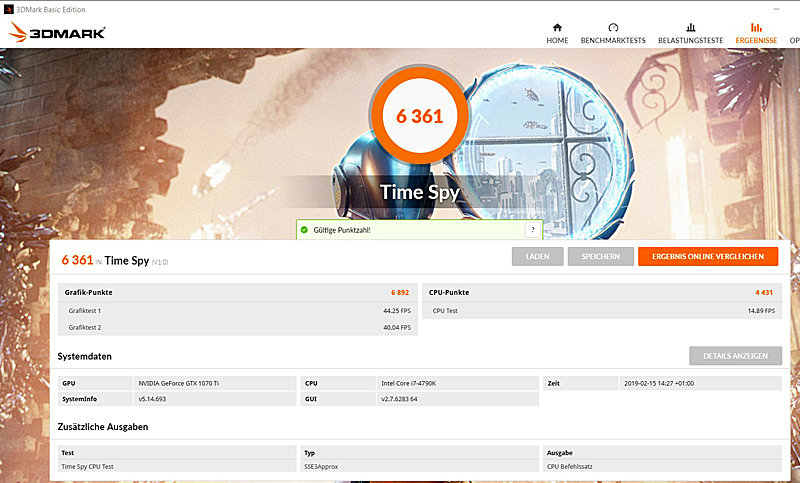
Task: Click the LADEN button
Action: click(x=538, y=257)
